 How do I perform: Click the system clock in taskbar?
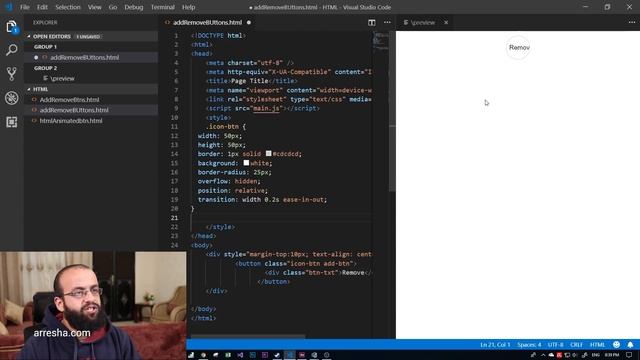[612, 355]
